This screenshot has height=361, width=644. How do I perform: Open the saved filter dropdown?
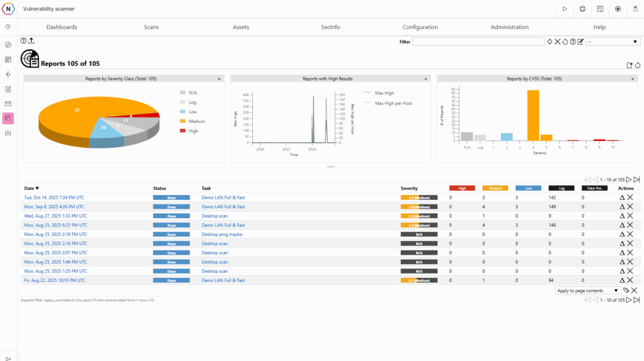pos(612,42)
